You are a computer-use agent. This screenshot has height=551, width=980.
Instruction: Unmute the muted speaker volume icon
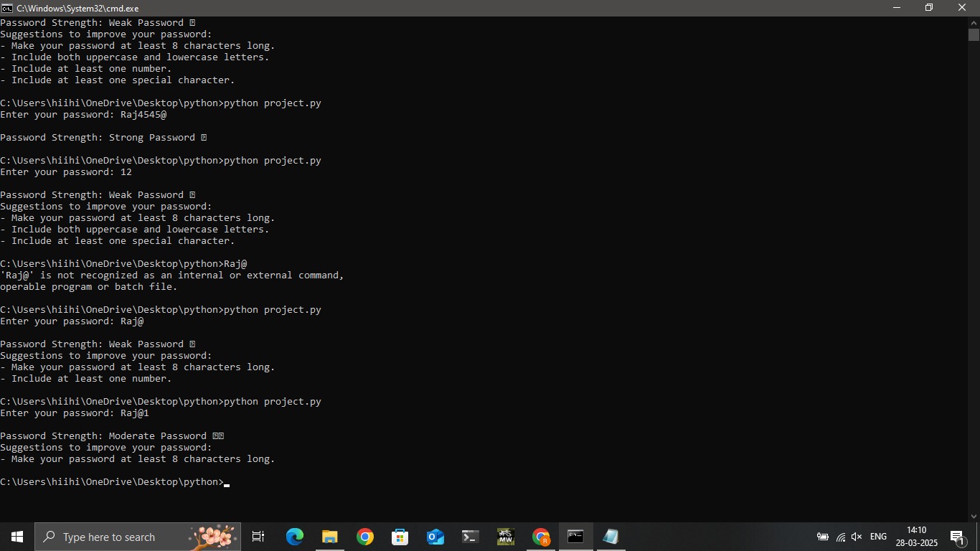(856, 537)
